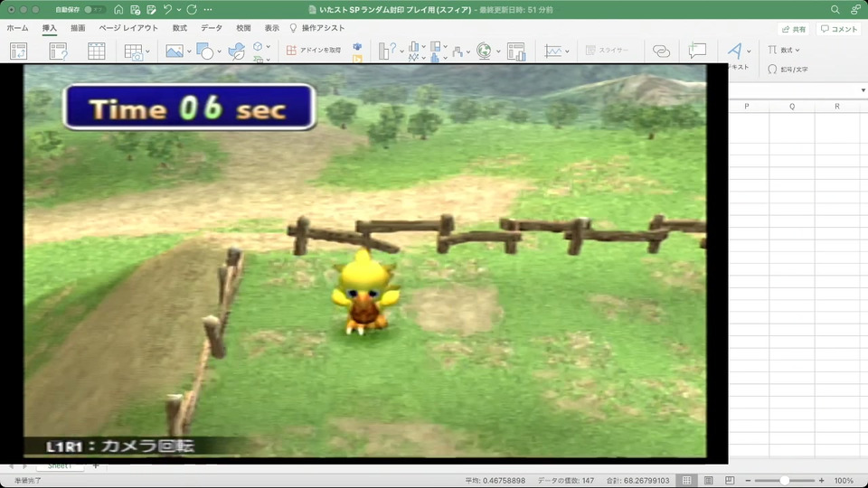Screen dimensions: 868x488
Task: Click the redo circular arrow icon
Action: [192, 9]
